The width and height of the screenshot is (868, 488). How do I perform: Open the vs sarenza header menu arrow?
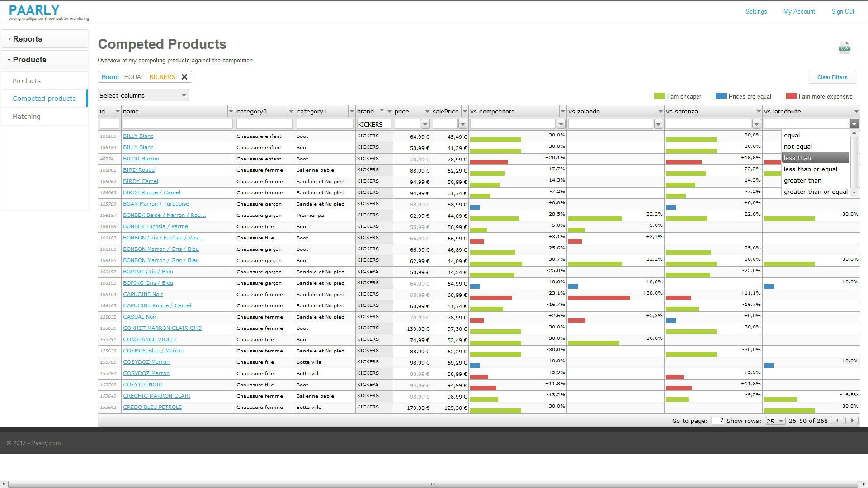(759, 111)
